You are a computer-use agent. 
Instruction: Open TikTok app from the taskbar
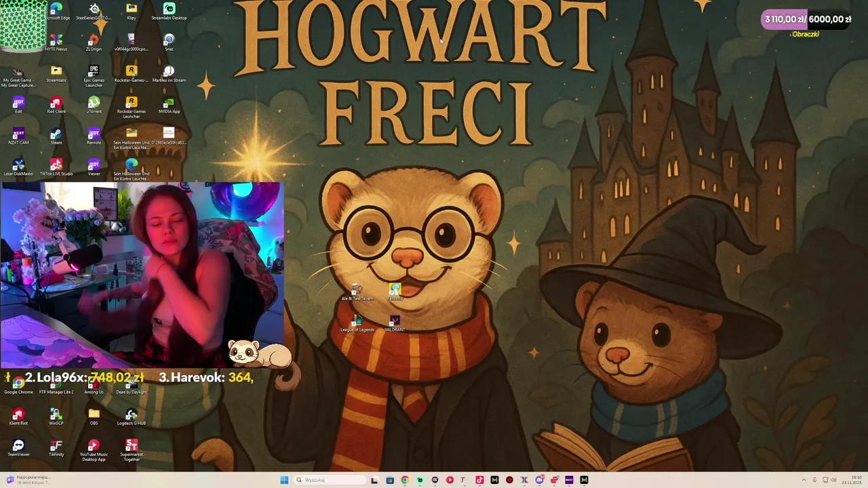[x=479, y=480]
